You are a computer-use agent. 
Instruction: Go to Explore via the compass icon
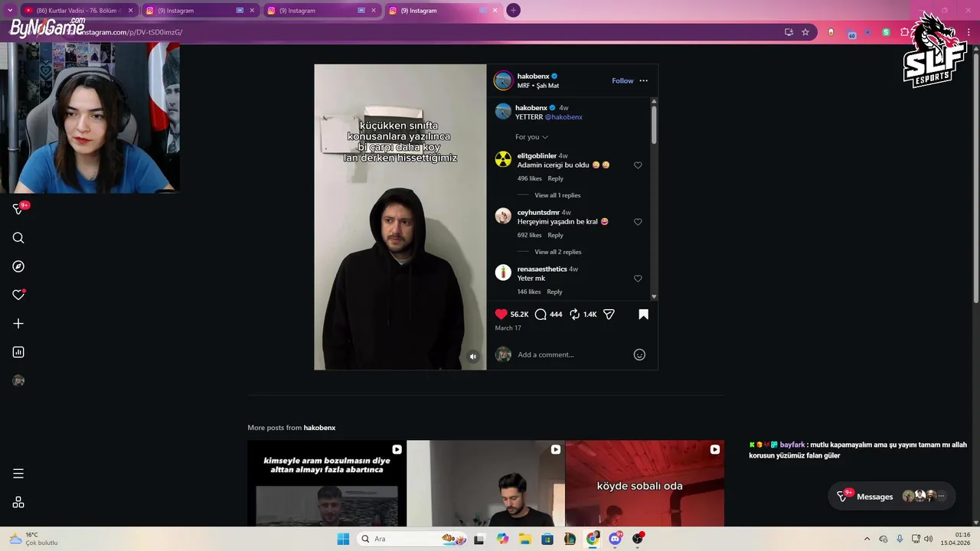tap(18, 266)
